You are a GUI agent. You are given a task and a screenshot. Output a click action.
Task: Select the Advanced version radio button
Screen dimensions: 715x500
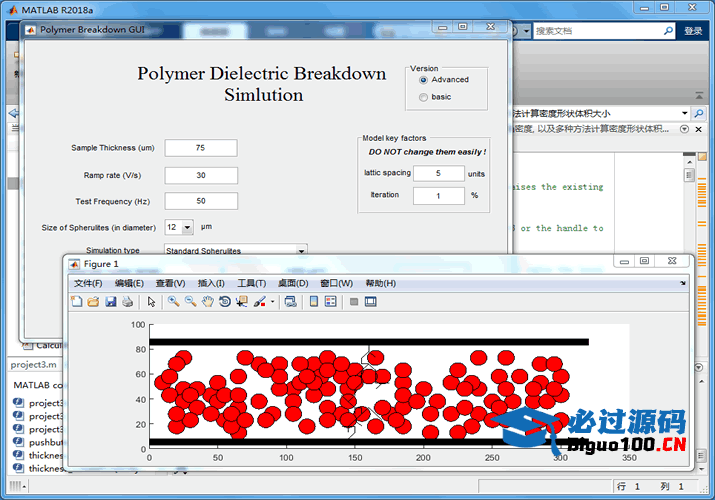pyautogui.click(x=423, y=80)
